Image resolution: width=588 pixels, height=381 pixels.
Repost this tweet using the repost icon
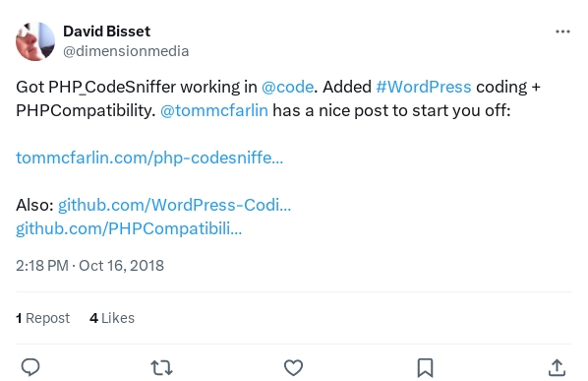click(x=161, y=367)
